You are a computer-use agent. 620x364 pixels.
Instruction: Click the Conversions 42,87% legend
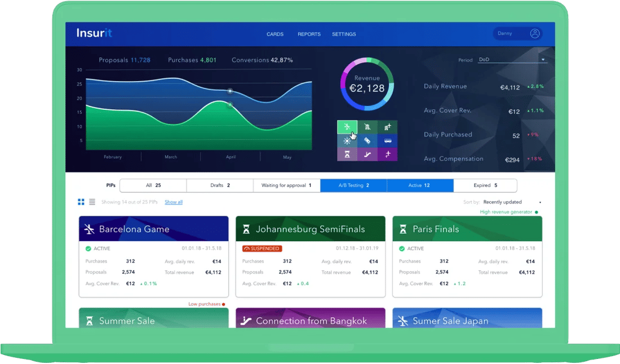tap(262, 60)
